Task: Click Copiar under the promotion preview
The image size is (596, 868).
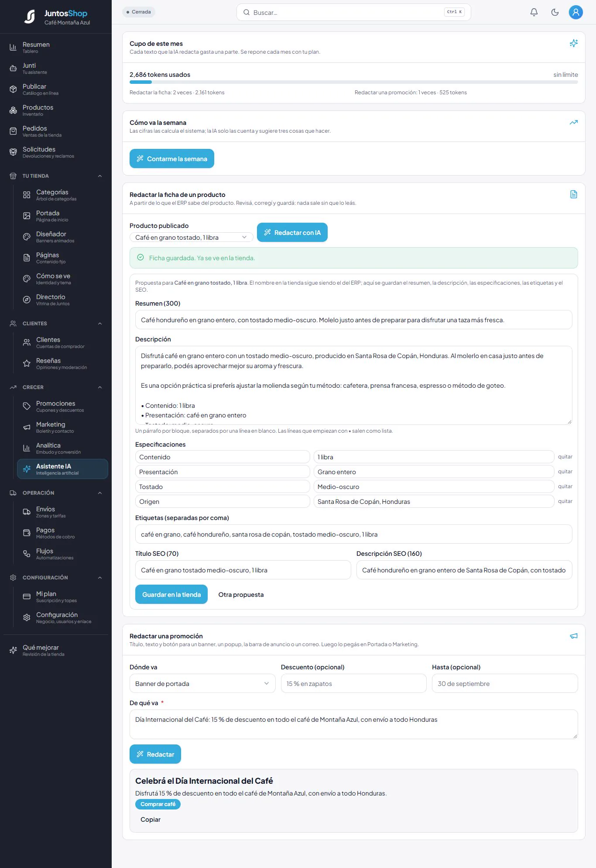Action: click(x=151, y=820)
